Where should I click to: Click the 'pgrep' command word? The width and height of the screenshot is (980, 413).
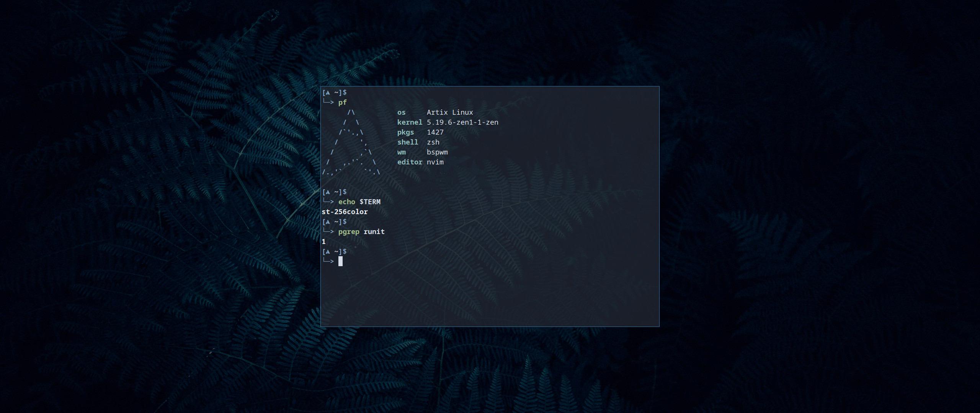point(348,232)
